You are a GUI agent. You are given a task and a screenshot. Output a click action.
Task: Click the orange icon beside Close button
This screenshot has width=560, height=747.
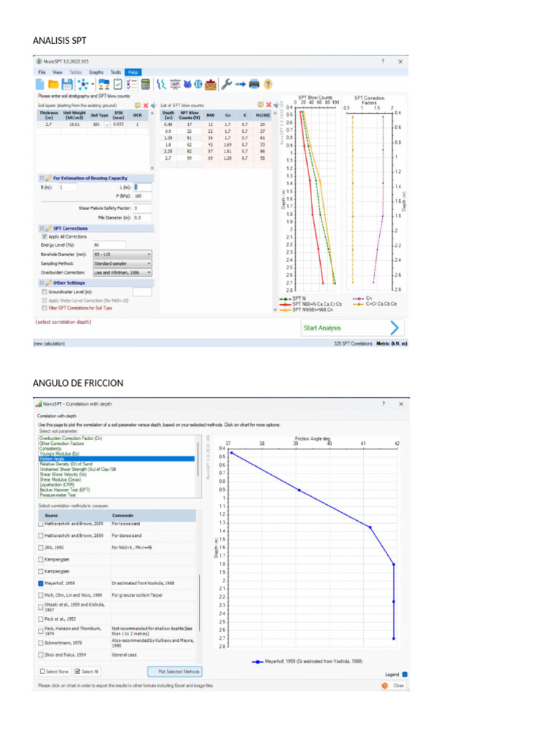tap(385, 686)
